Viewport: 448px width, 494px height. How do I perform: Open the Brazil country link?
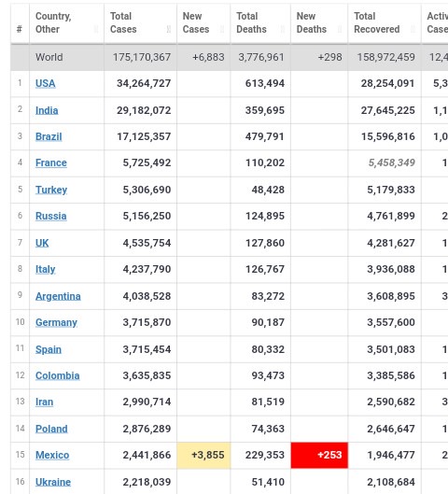click(x=49, y=136)
